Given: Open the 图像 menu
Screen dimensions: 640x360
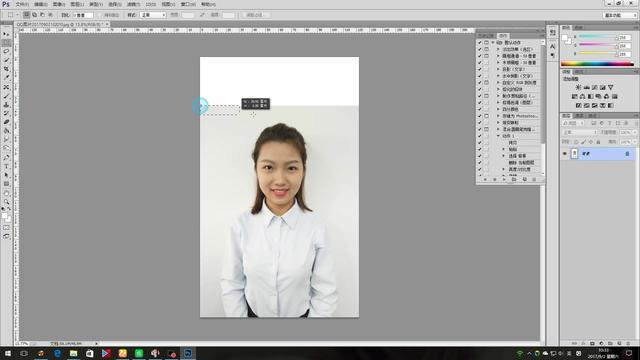Looking at the screenshot, I should pos(59,4).
